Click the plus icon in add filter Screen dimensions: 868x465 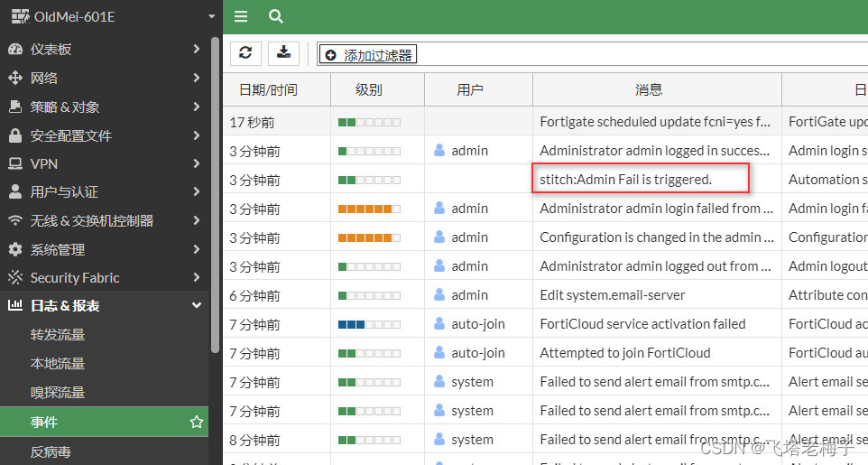tap(330, 55)
